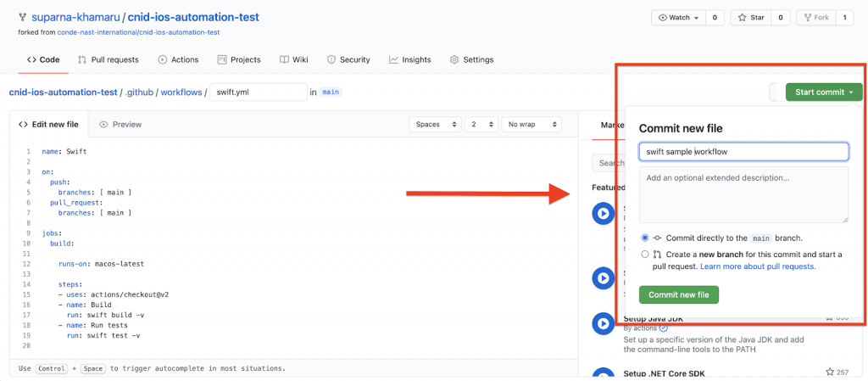The image size is (868, 381).
Task: Open Learn more about pull requests link
Action: [758, 266]
